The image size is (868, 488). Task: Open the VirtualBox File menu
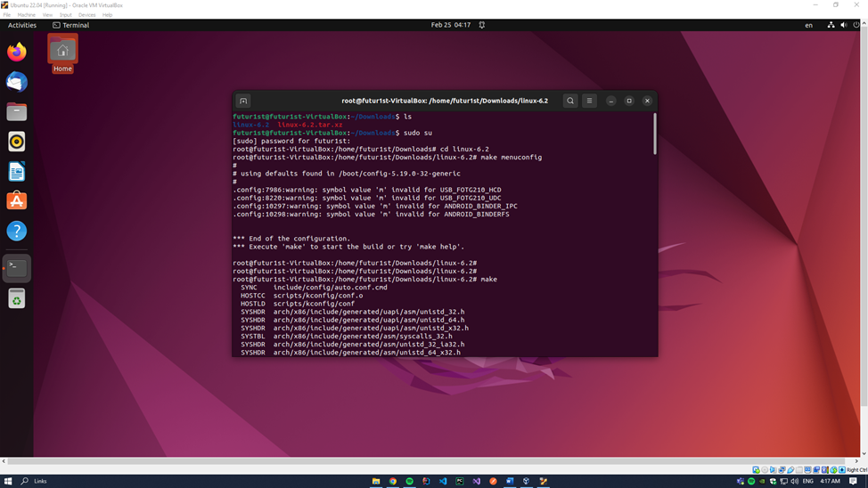tap(6, 15)
